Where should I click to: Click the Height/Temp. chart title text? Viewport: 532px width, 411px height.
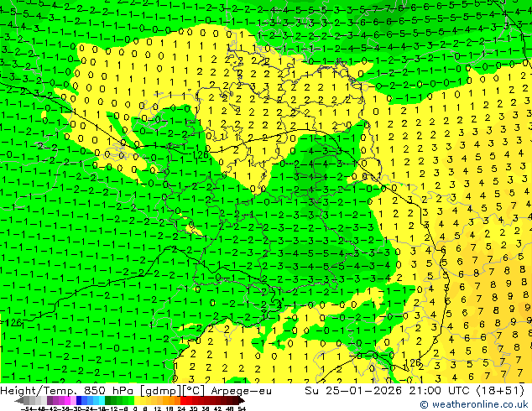39,391
